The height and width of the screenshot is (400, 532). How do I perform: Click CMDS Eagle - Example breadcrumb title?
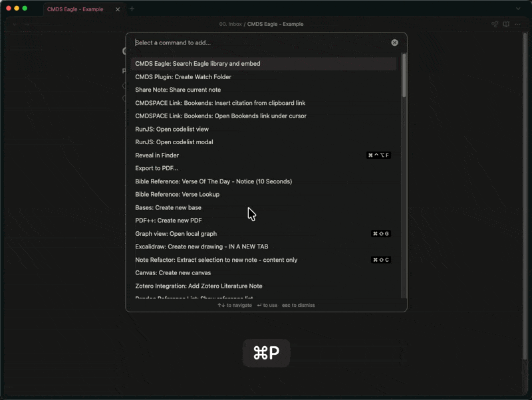[275, 24]
